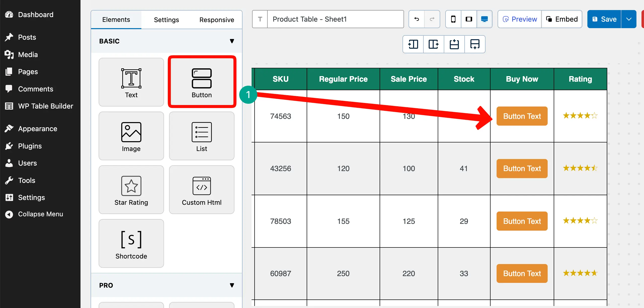Open the Responsive tab
The width and height of the screenshot is (644, 308).
pos(217,20)
